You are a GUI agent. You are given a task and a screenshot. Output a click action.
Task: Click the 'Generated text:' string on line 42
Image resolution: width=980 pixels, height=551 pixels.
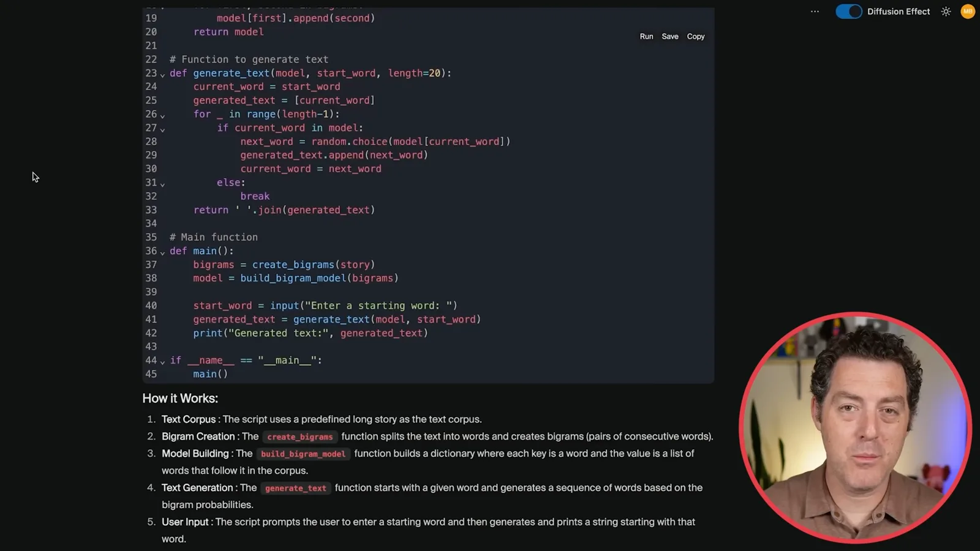(x=279, y=333)
